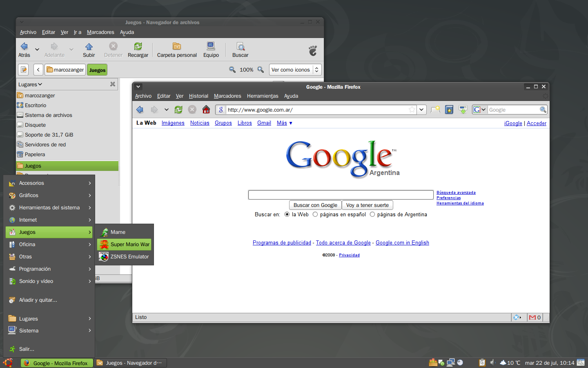Switch to 'Juegos - Navegador' taskbar button

131,363
